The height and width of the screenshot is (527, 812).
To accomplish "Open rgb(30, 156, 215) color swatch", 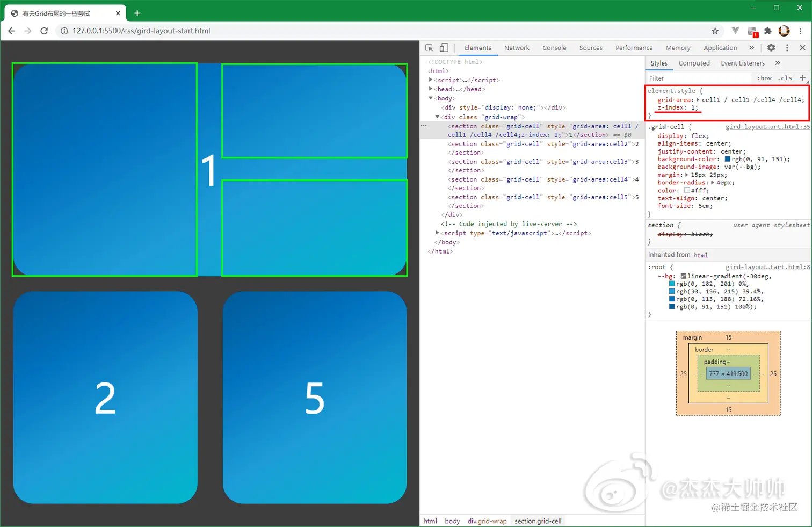I will (672, 291).
